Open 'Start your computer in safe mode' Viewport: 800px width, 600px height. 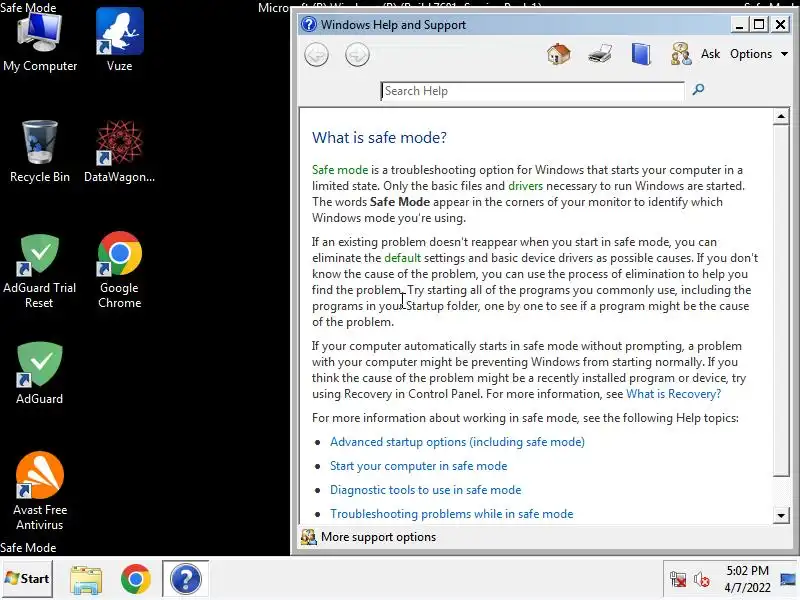click(418, 466)
